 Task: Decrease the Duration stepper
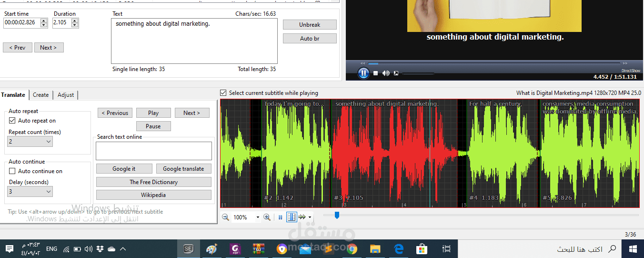[x=75, y=25]
